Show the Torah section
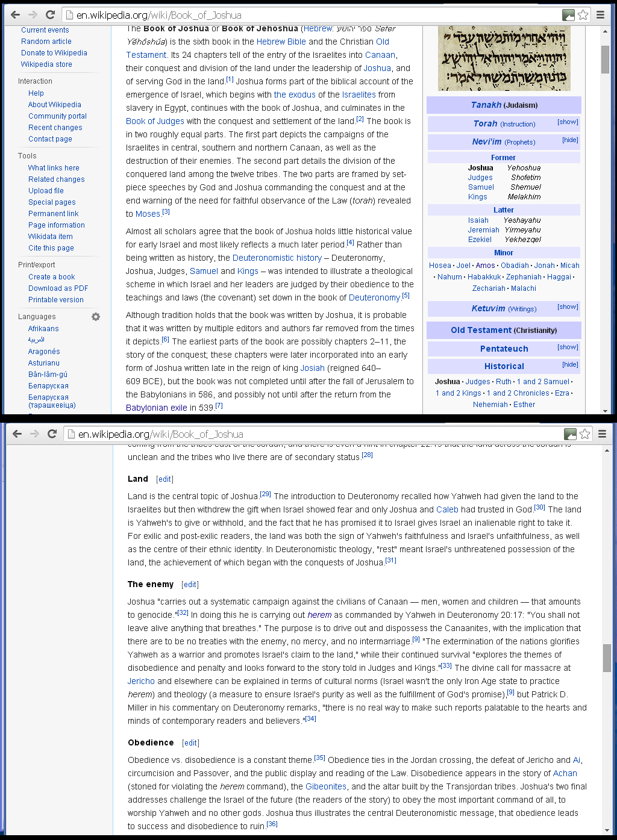 click(568, 122)
